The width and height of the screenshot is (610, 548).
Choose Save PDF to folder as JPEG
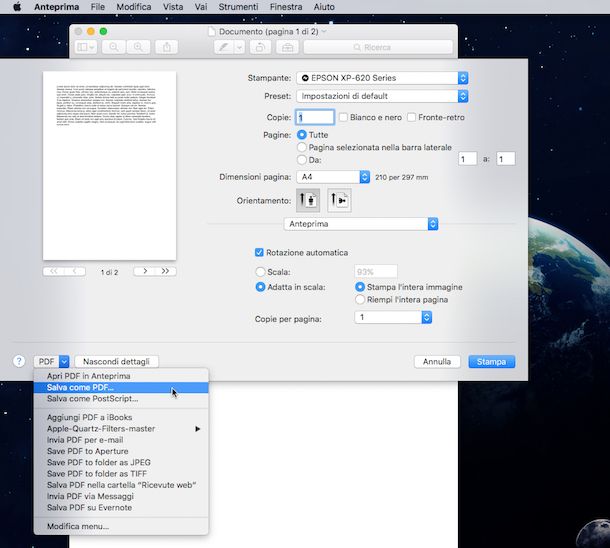121,462
